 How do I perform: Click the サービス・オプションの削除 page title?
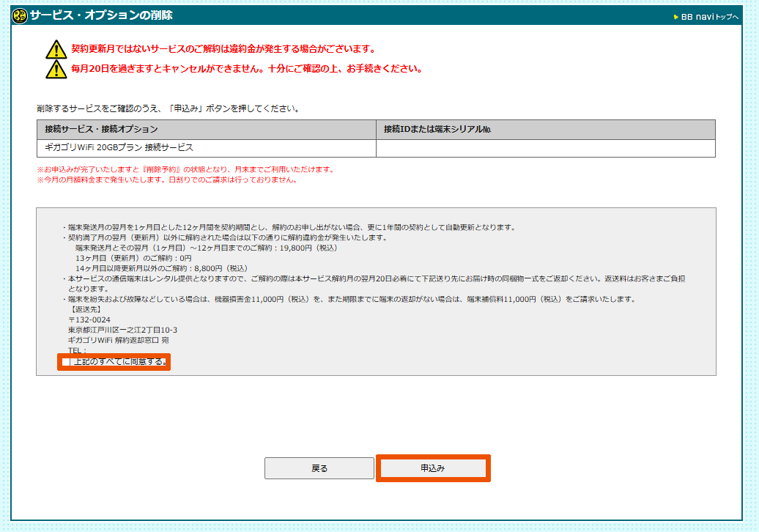tap(101, 15)
